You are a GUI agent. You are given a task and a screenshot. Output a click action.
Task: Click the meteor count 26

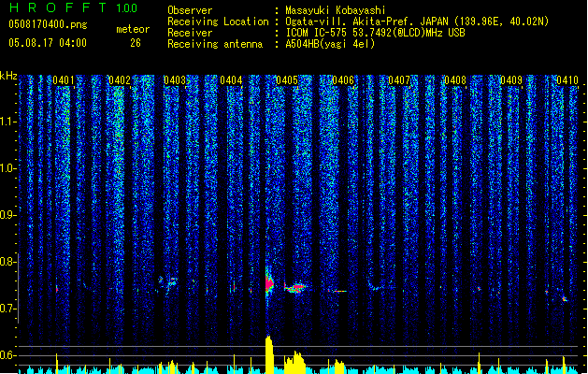click(x=136, y=43)
